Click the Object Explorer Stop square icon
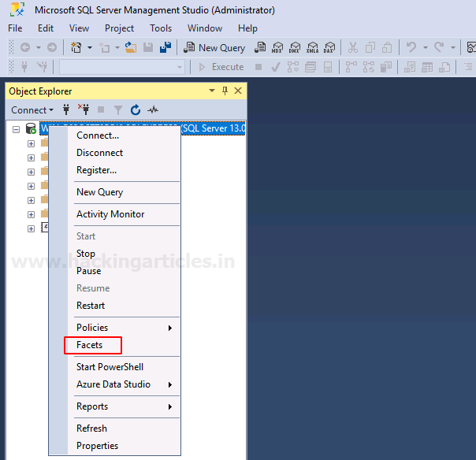Image resolution: width=476 pixels, height=460 pixels. coord(101,109)
